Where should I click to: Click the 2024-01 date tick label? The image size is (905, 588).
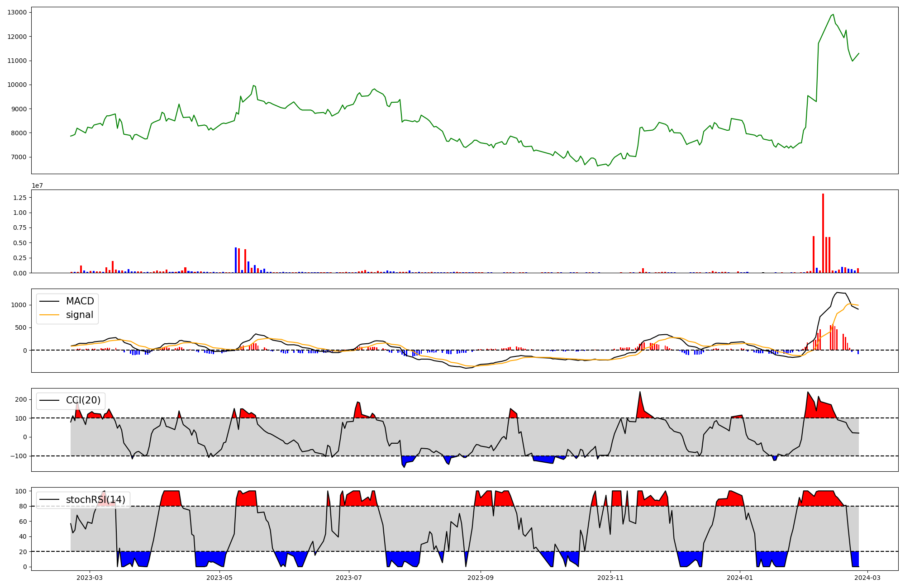point(740,577)
